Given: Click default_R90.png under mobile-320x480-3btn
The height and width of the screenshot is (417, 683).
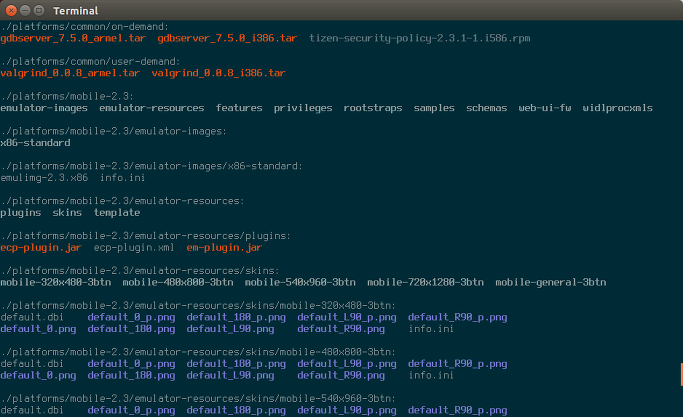Looking at the screenshot, I should [x=341, y=329].
